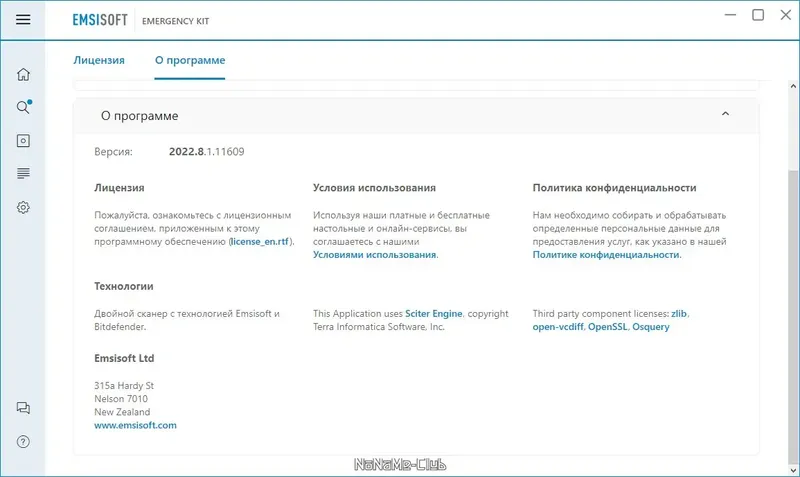Open the license_en.rtf link

point(260,242)
